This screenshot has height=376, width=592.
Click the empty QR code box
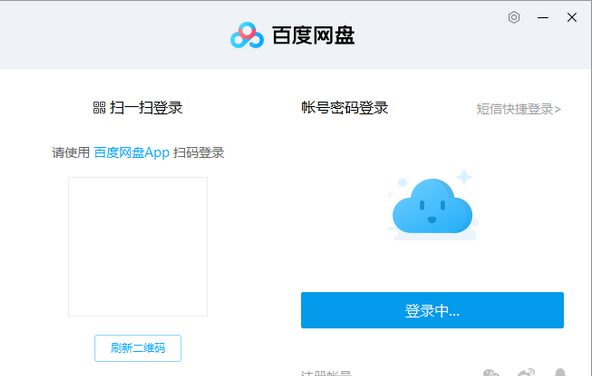[x=138, y=247]
